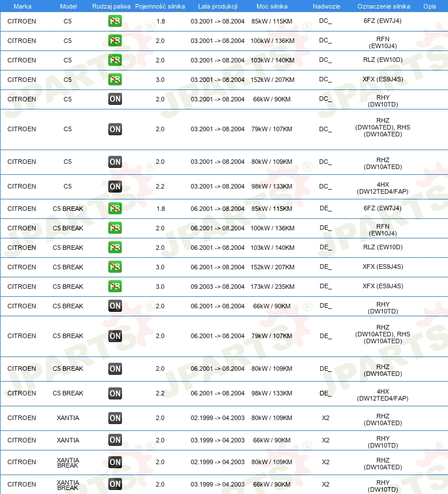
Task: Click petrol fuel icon in C5 1.8 85kW row
Action: [115, 21]
